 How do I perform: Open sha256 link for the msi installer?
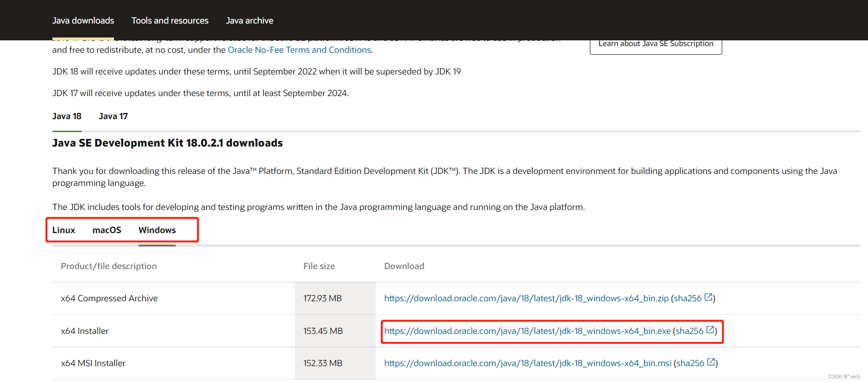690,363
